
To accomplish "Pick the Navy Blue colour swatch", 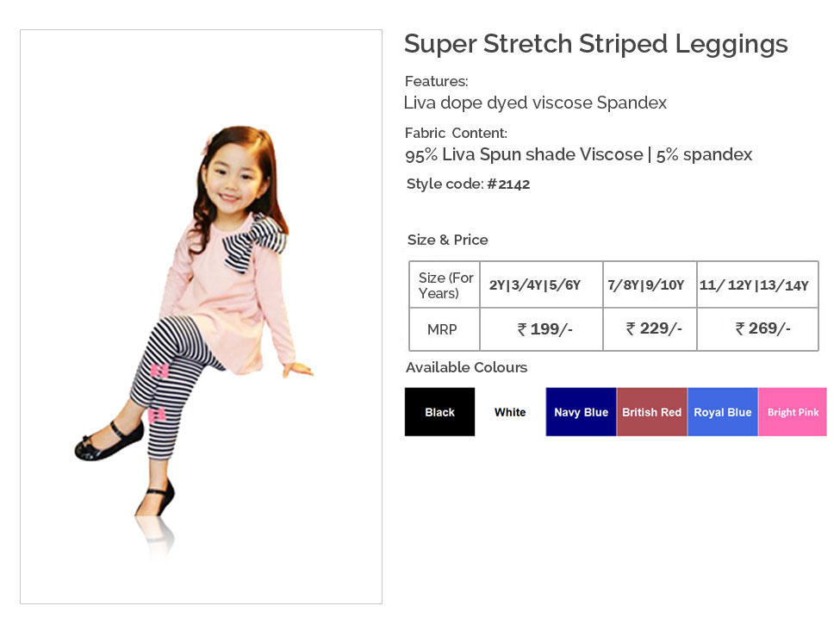I will pos(581,412).
